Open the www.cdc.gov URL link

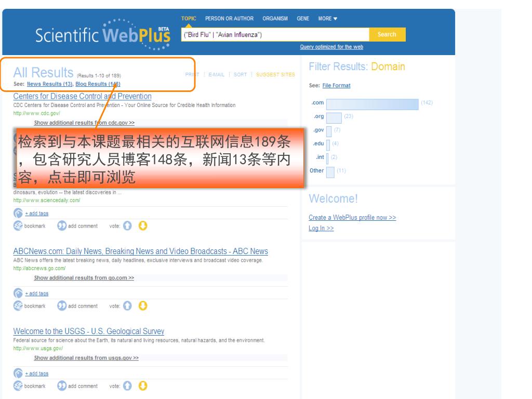(x=37, y=113)
